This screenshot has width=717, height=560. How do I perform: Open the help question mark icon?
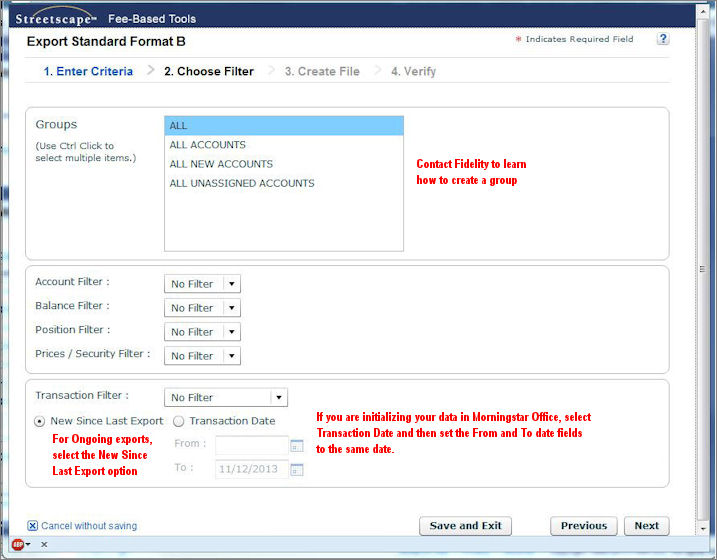tap(663, 39)
